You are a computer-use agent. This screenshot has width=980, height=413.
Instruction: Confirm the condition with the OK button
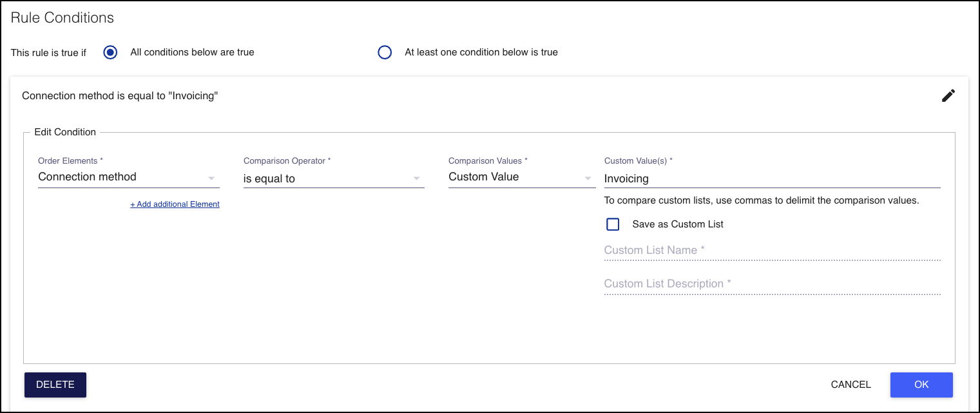click(x=921, y=385)
